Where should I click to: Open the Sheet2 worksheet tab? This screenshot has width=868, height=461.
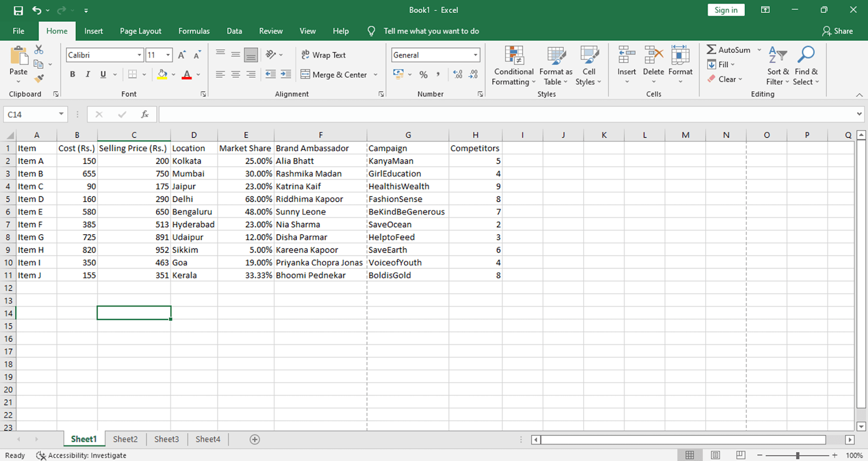pos(125,439)
